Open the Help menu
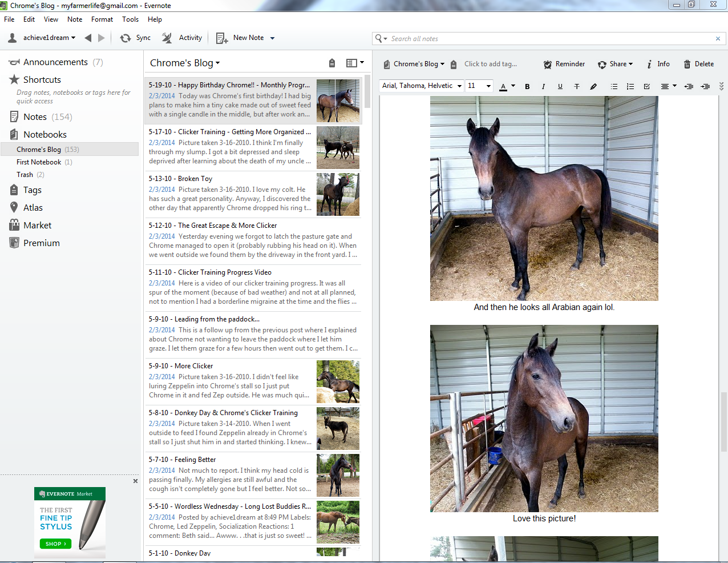This screenshot has width=728, height=563. point(155,19)
